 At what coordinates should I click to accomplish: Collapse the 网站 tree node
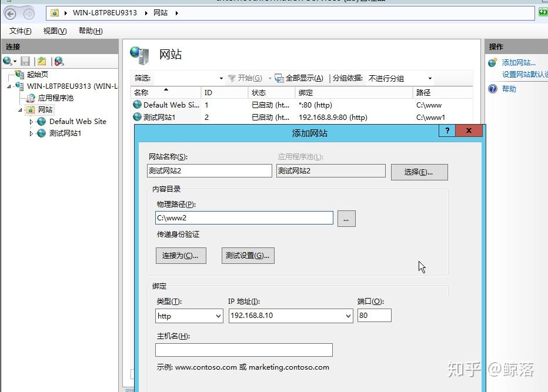(19, 109)
